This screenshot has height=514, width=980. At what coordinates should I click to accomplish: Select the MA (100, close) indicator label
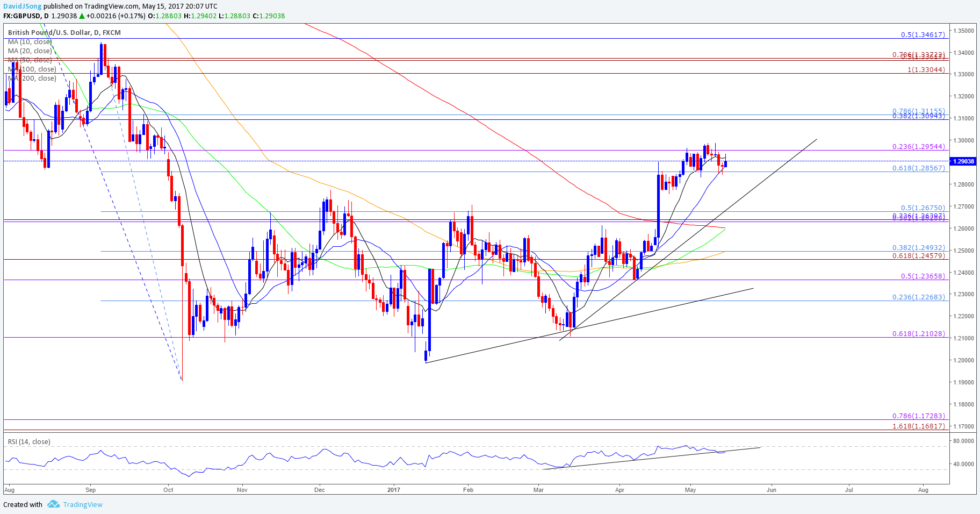(32, 69)
